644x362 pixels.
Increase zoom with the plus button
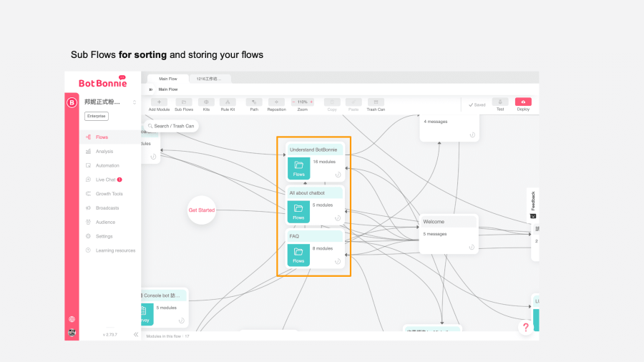click(311, 102)
